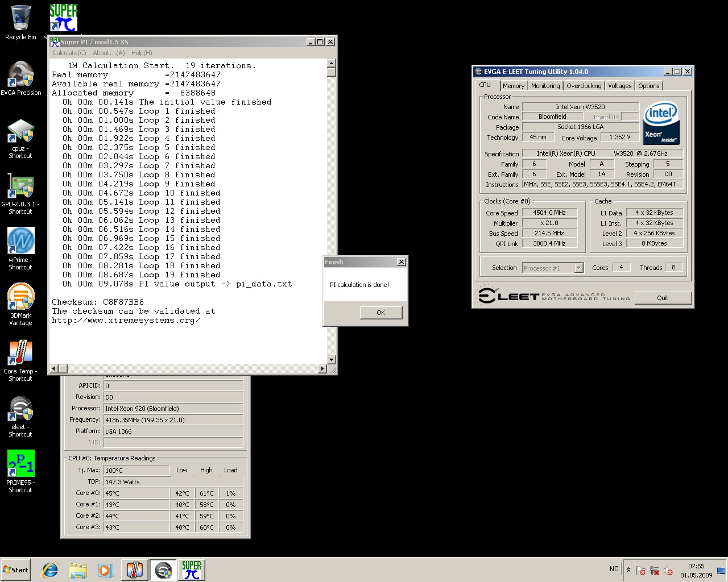
Task: Click the Intel Xeon inside logo
Action: click(x=661, y=123)
